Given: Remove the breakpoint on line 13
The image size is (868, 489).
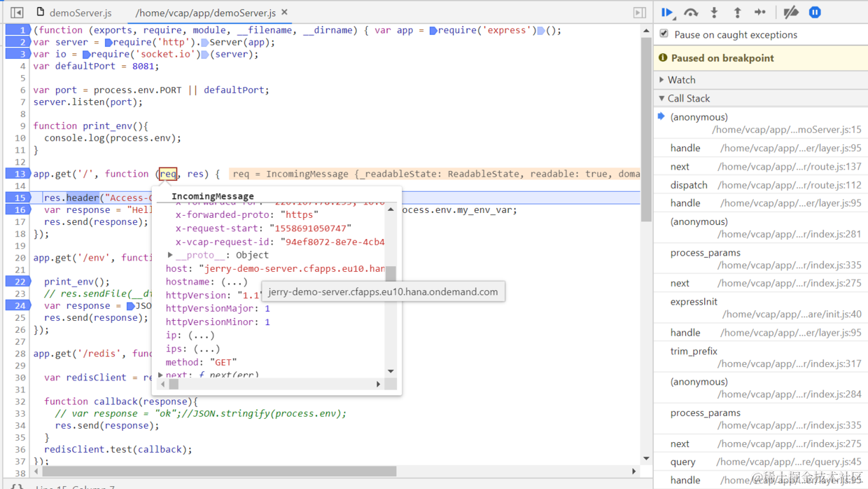Looking at the screenshot, I should [x=18, y=174].
